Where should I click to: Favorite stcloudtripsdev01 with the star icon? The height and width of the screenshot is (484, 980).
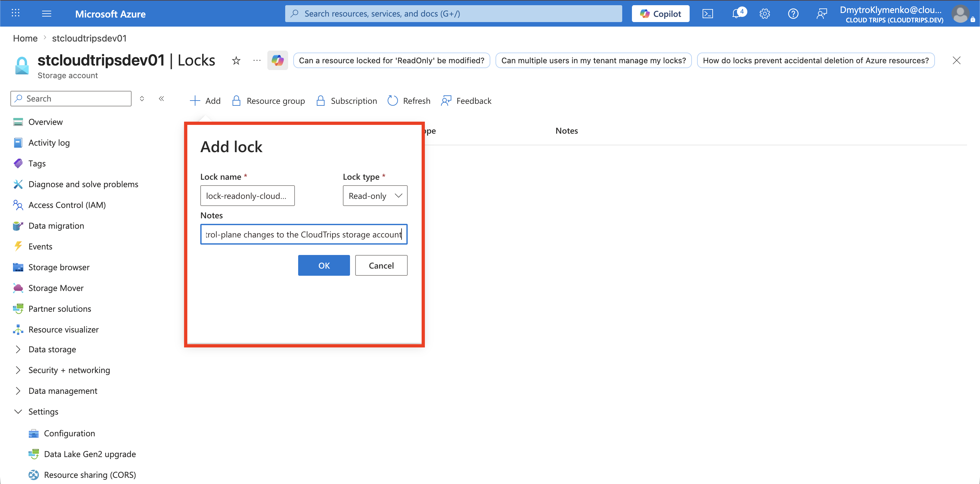pos(236,61)
